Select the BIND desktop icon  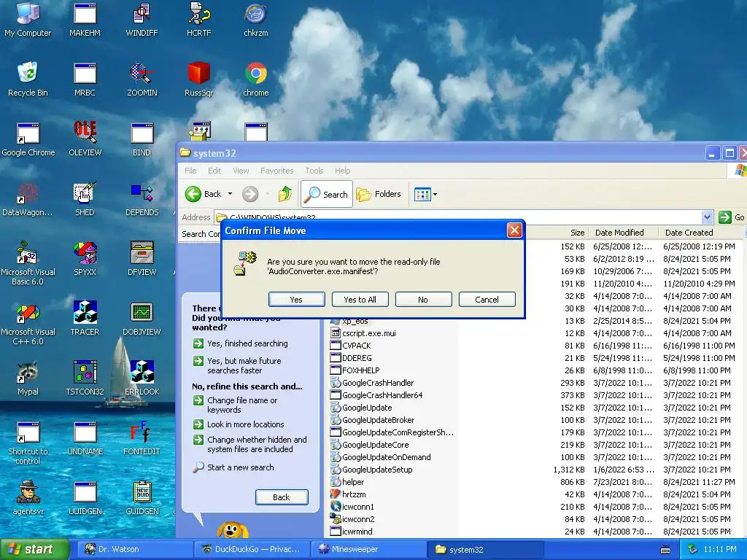[142, 139]
